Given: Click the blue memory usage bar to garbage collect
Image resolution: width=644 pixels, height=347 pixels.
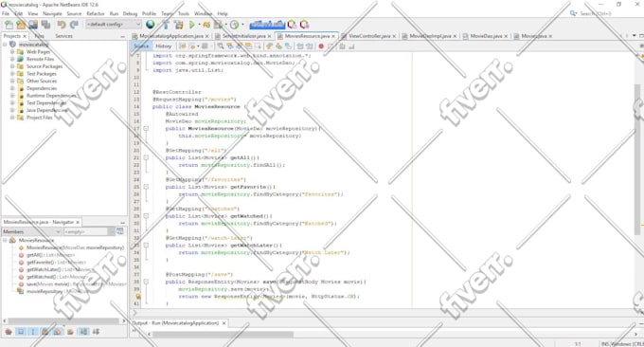Looking at the screenshot, I should pyautogui.click(x=267, y=25).
